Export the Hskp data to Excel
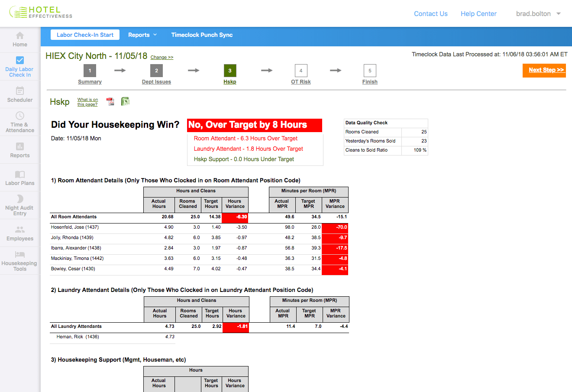Screen dimensions: 572x392 pyautogui.click(x=125, y=101)
